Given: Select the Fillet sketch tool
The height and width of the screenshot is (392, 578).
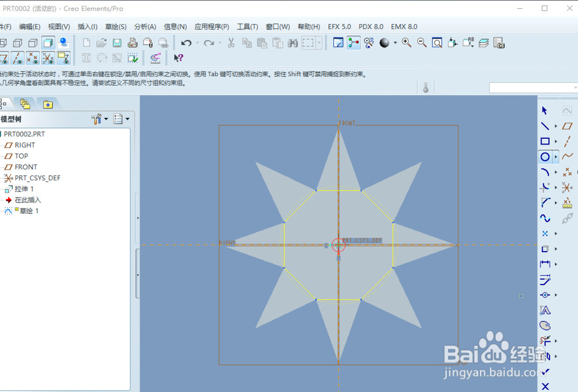Looking at the screenshot, I should pyautogui.click(x=545, y=187).
